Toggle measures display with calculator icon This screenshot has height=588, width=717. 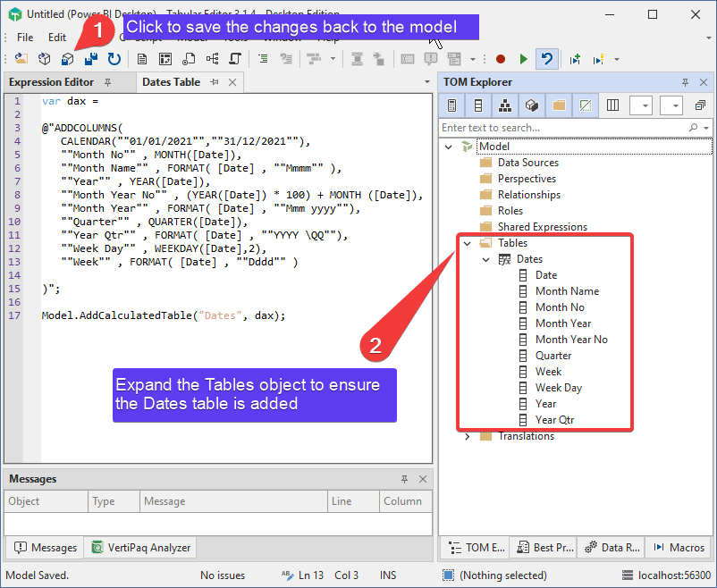pos(451,105)
